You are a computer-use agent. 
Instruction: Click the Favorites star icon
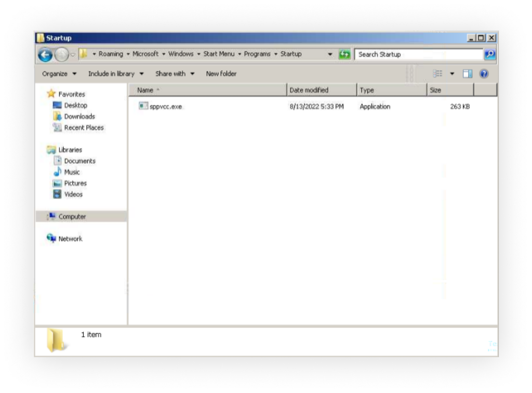(51, 94)
